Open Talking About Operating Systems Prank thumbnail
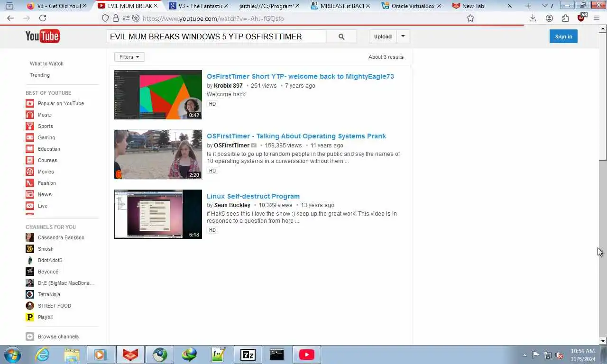Image resolution: width=607 pixels, height=364 pixels. [158, 155]
